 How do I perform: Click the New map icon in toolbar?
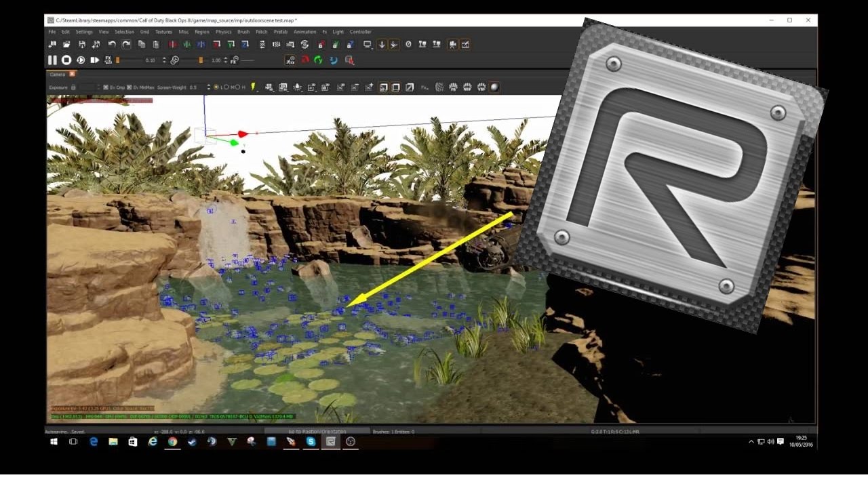[52, 44]
